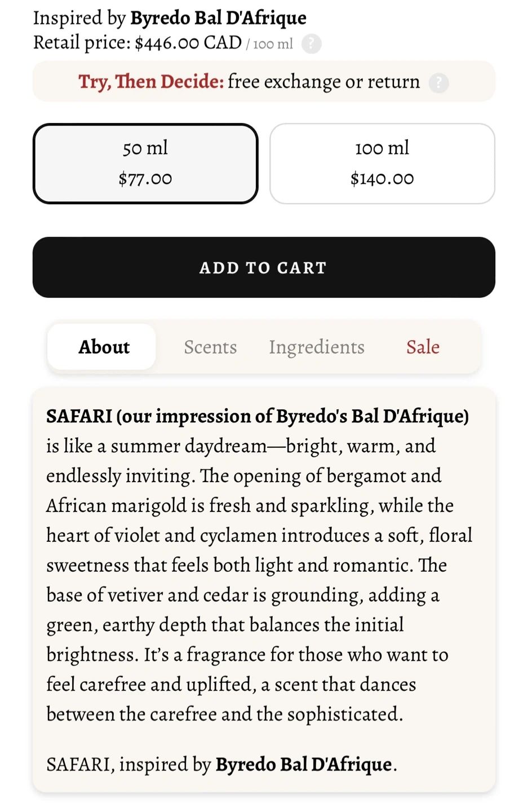Click the $77.00 price label

pyautogui.click(x=145, y=179)
